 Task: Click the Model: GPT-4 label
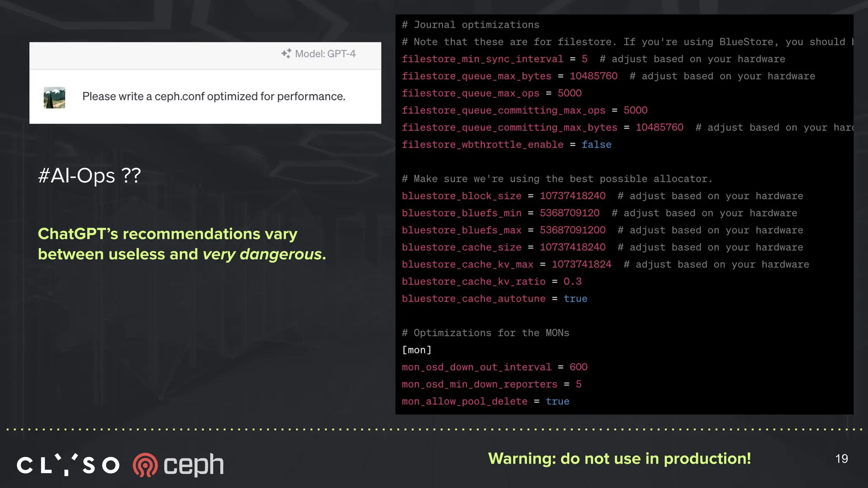[325, 54]
